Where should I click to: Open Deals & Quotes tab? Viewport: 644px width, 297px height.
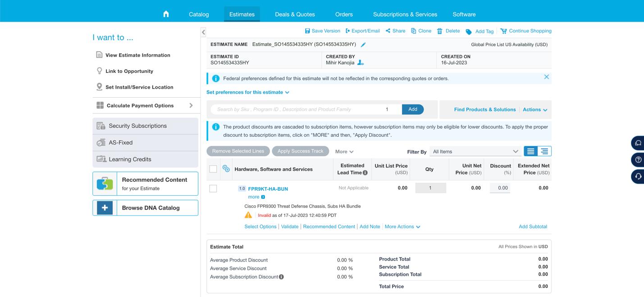(x=295, y=14)
